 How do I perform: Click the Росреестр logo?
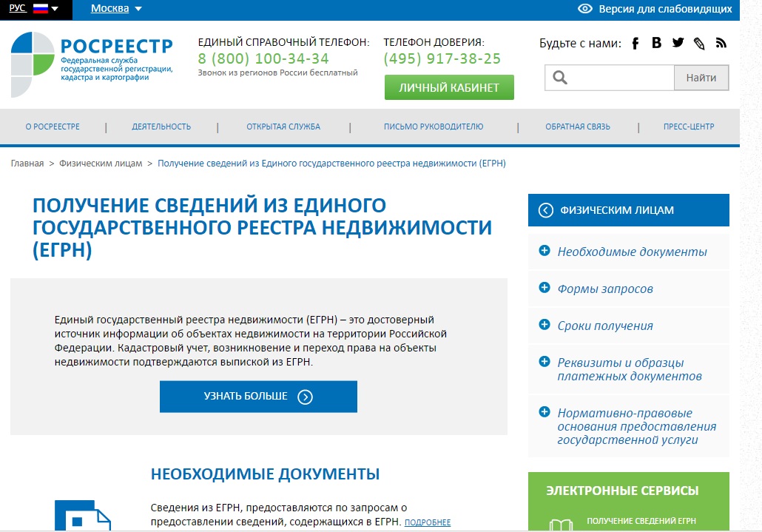92,65
